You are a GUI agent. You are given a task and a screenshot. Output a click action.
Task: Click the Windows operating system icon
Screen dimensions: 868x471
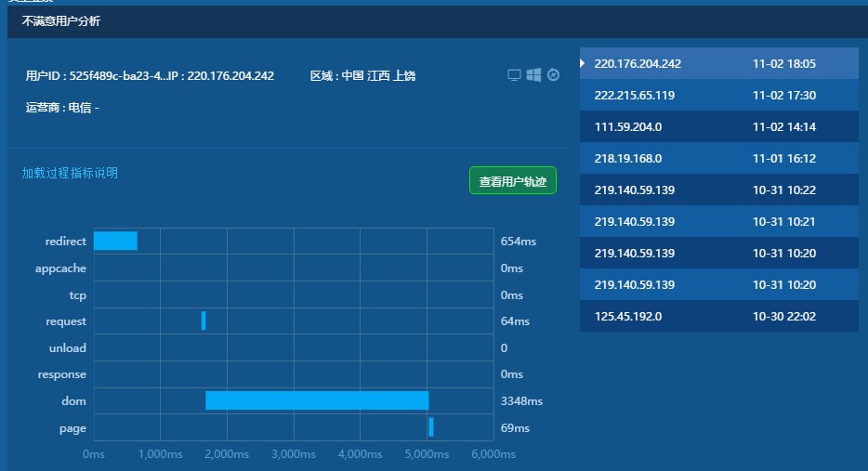533,74
